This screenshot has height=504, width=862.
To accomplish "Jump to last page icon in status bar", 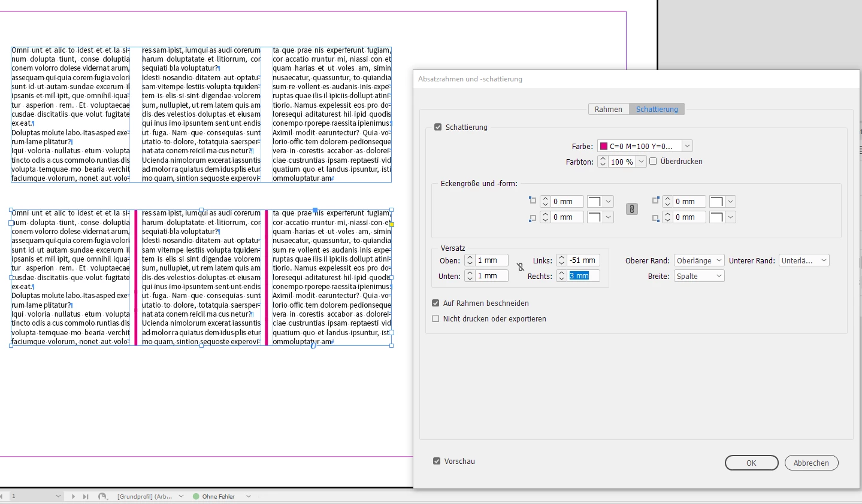I will point(86,496).
